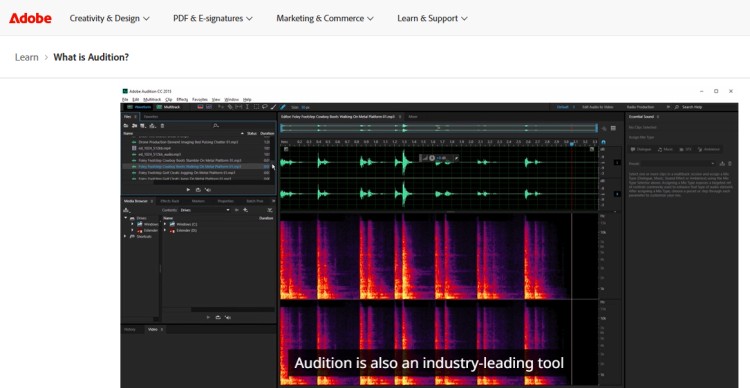Click Insert into Multitrack icon in Files panel

point(152,125)
